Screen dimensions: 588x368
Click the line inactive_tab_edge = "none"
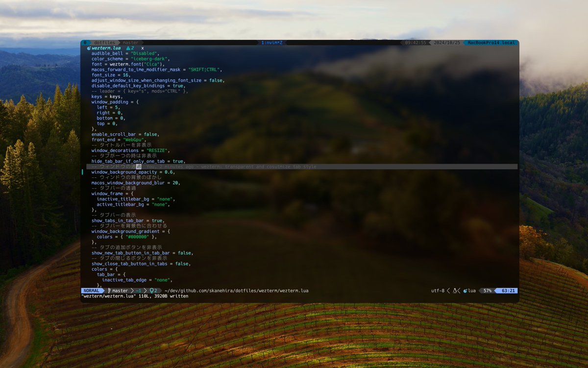point(137,280)
